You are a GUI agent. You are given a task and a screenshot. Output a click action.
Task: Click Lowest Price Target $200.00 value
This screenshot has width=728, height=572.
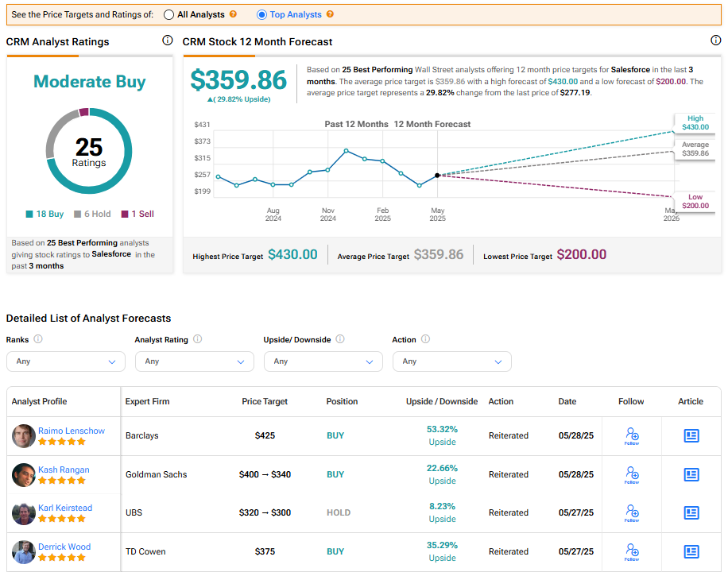click(x=581, y=254)
